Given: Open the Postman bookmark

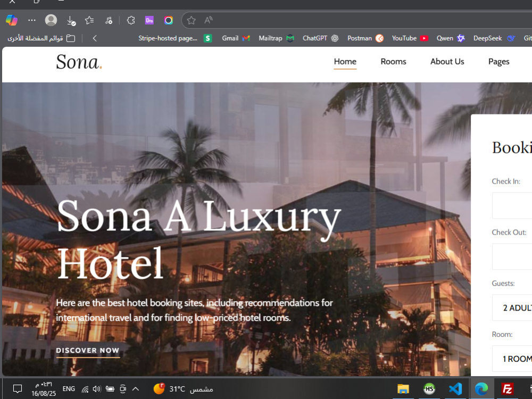Looking at the screenshot, I should coord(365,38).
